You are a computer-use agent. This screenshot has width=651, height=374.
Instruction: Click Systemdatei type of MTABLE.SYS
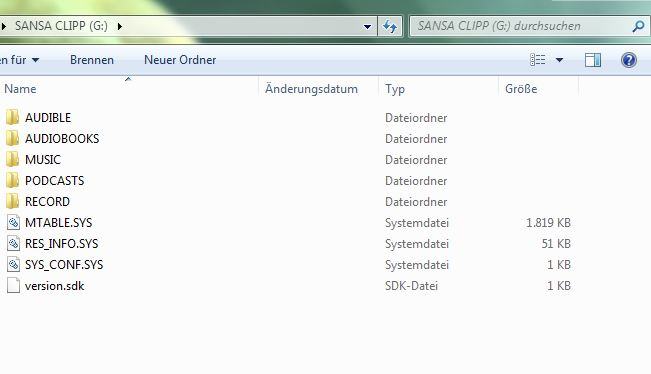(x=417, y=223)
